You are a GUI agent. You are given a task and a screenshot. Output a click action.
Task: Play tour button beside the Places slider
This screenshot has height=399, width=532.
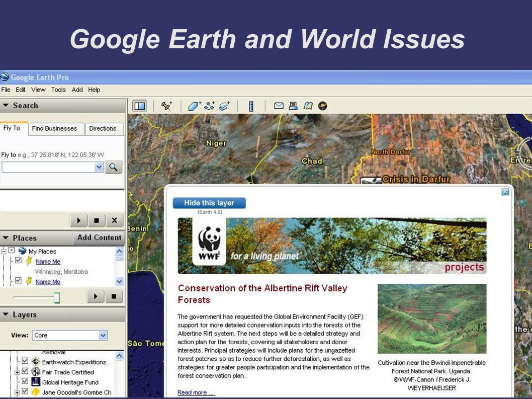tap(96, 296)
